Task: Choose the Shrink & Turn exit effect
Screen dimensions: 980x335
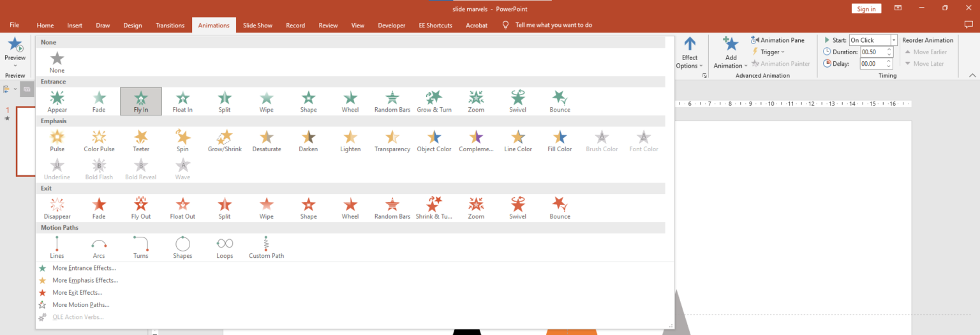Action: (434, 208)
